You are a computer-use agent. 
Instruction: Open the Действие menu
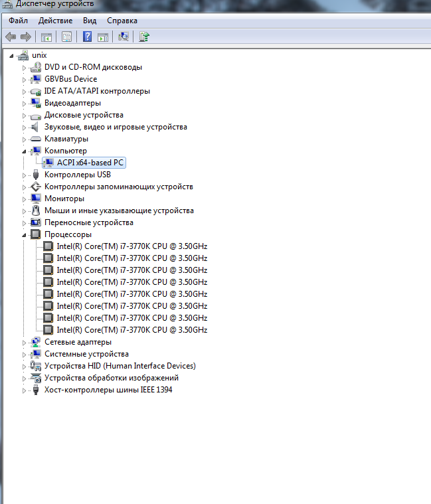pyautogui.click(x=55, y=21)
